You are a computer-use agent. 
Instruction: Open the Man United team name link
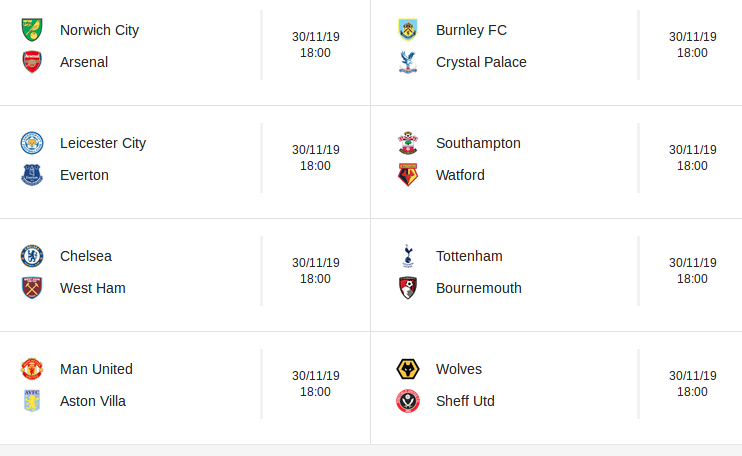coord(96,369)
